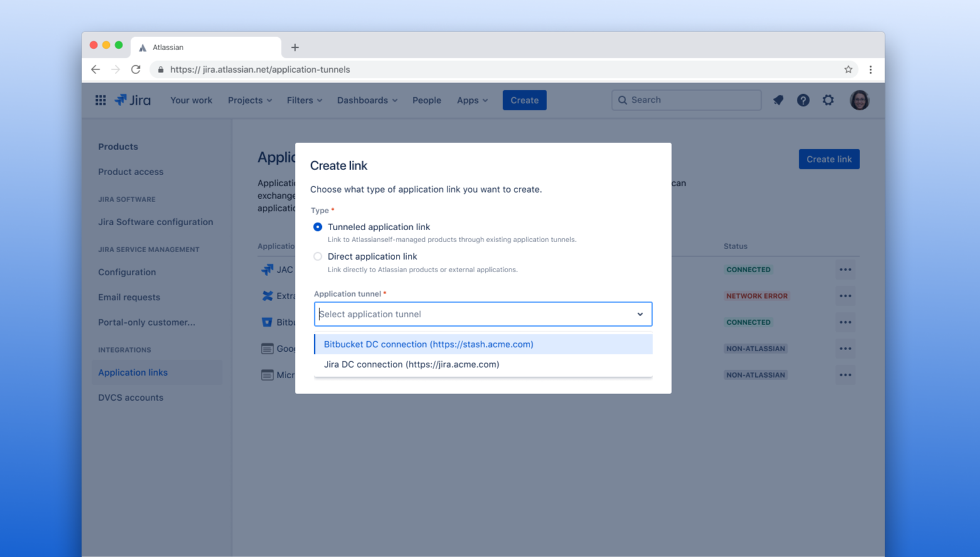The width and height of the screenshot is (980, 557).
Task: Go to Your work
Action: point(191,100)
